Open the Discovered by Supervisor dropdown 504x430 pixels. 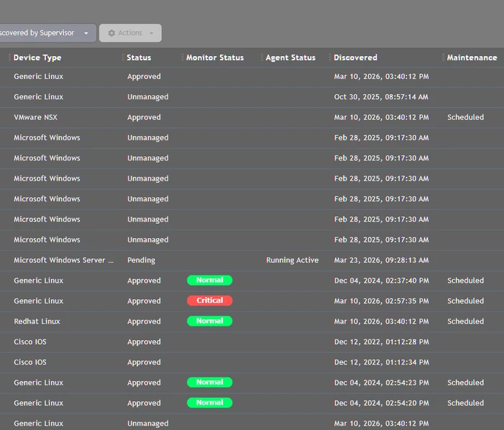coord(47,33)
